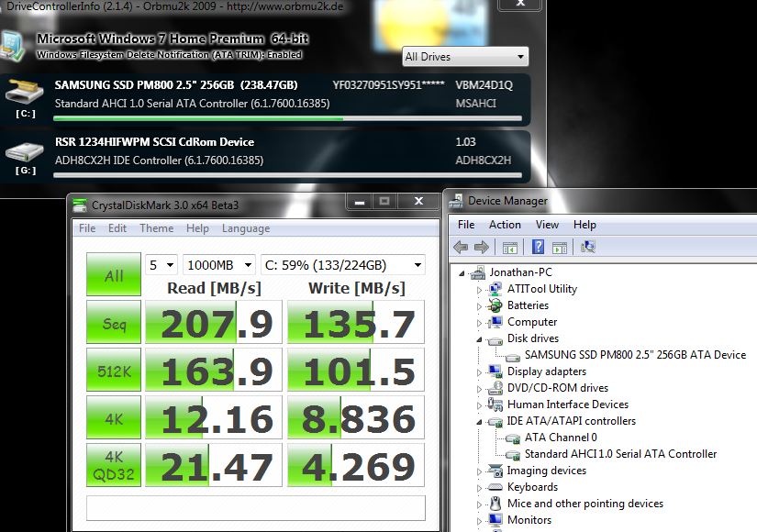Open the C: 59% drive selection dropdown
The height and width of the screenshot is (532, 757).
343,265
